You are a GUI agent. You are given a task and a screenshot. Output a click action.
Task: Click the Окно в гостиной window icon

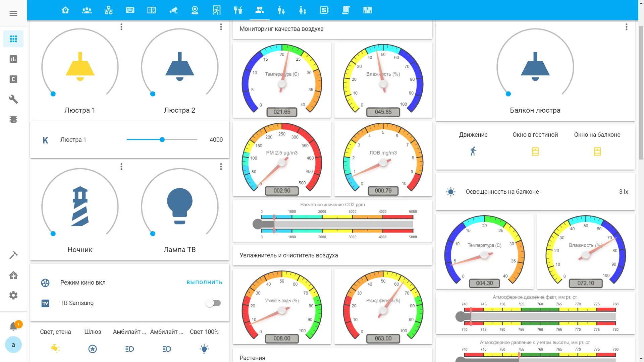[x=535, y=152]
